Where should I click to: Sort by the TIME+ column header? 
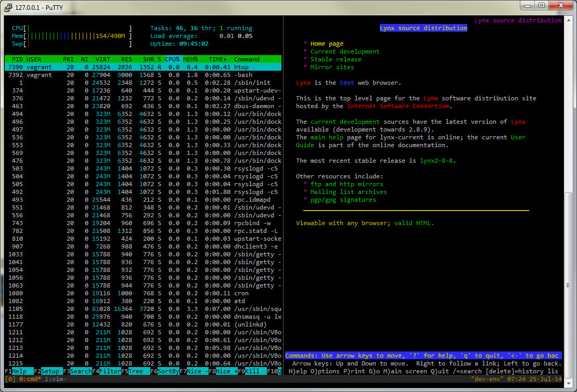point(217,59)
